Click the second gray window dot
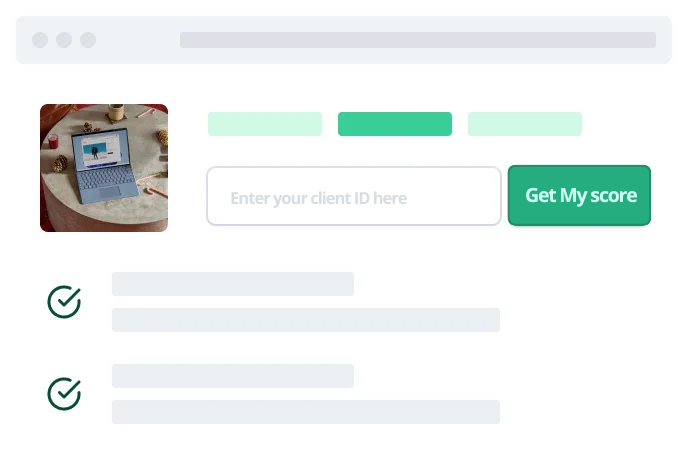This screenshot has height=464, width=688. pos(64,40)
